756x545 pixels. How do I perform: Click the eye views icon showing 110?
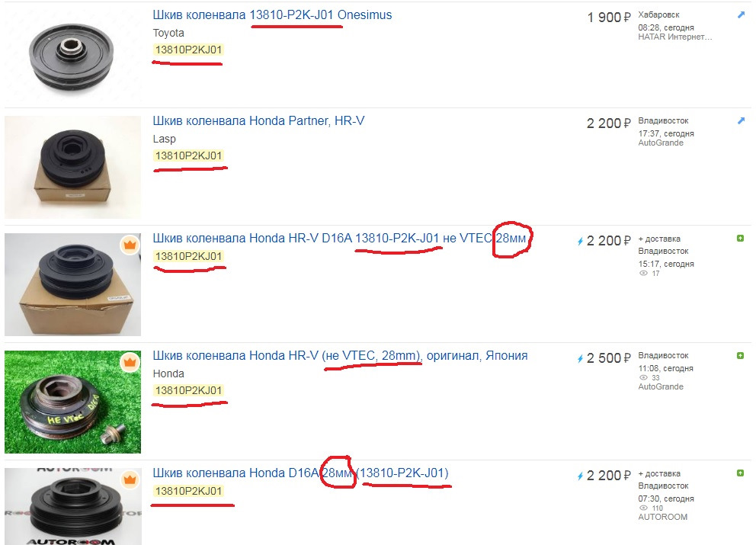point(643,508)
